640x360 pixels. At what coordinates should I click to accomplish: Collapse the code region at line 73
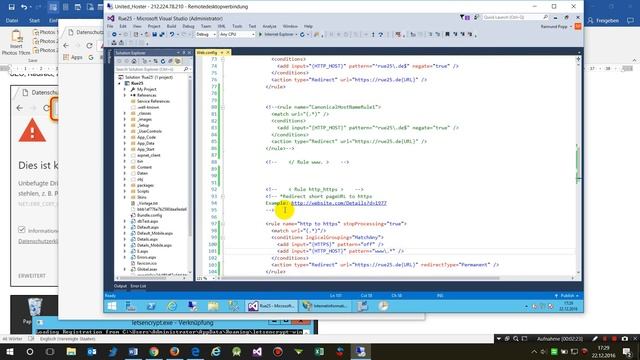pyautogui.click(x=222, y=59)
